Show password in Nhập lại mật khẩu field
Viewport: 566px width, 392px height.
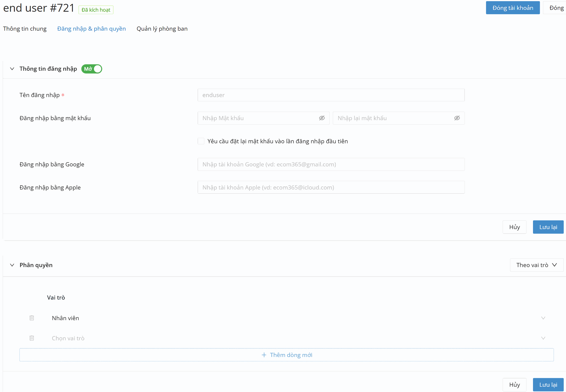coord(457,118)
